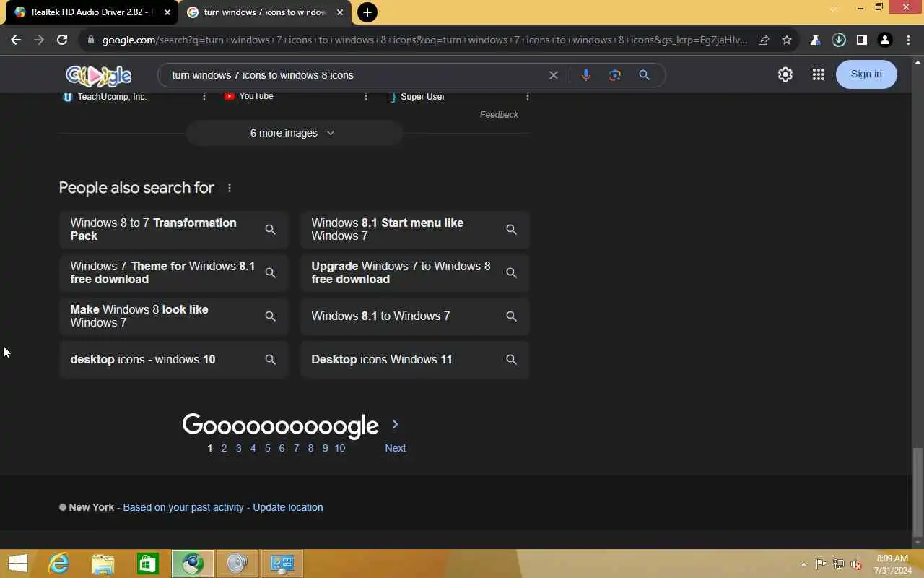924x578 pixels.
Task: Click the Next results link
Action: point(396,448)
